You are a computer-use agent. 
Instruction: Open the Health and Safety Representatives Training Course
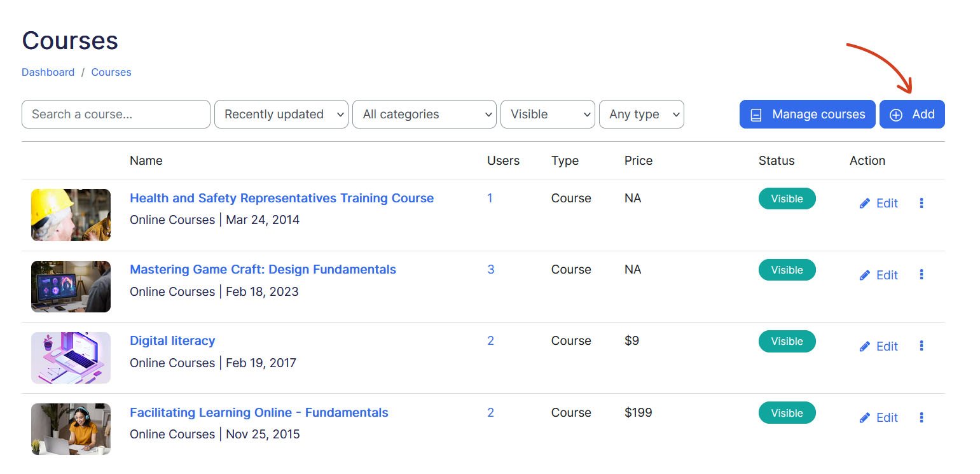tap(282, 198)
